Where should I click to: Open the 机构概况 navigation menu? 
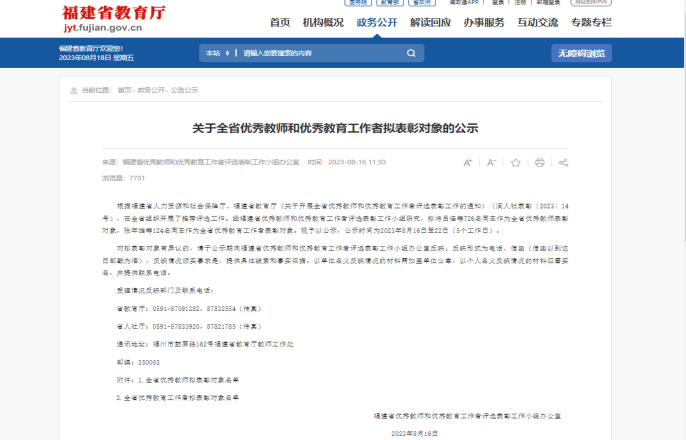click(x=323, y=22)
